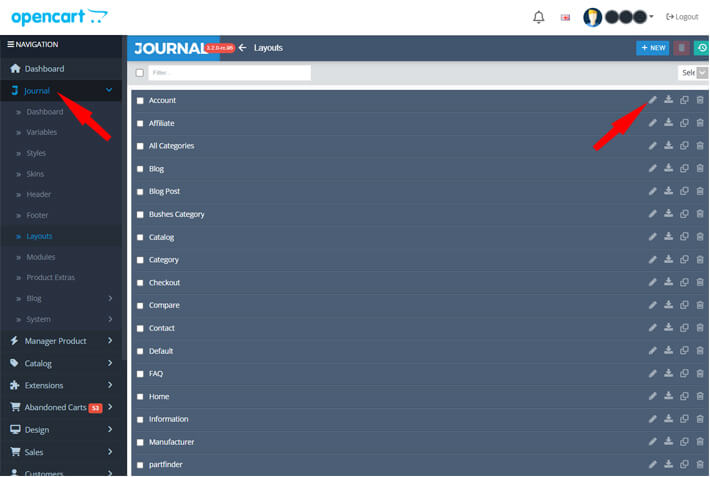Tick the Blog row checkbox
The image size is (710, 477).
pyautogui.click(x=140, y=169)
